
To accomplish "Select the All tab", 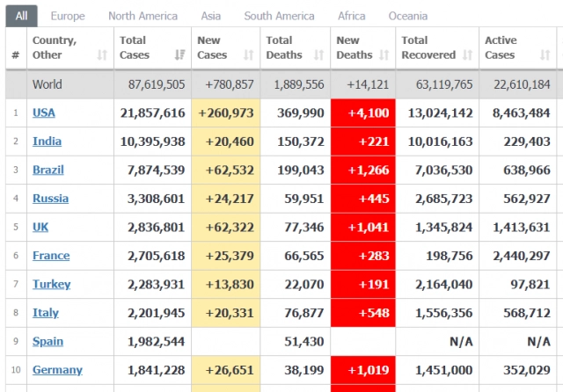I will click(x=21, y=16).
